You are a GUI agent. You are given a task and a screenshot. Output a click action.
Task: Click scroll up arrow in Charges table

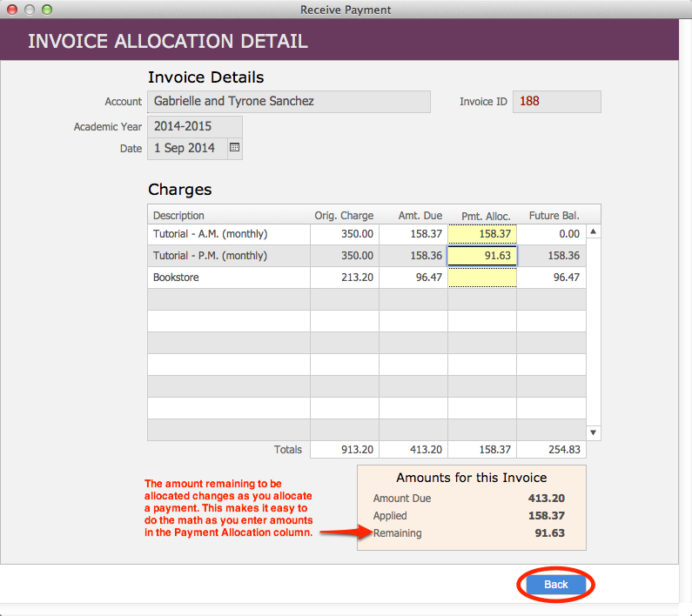593,231
